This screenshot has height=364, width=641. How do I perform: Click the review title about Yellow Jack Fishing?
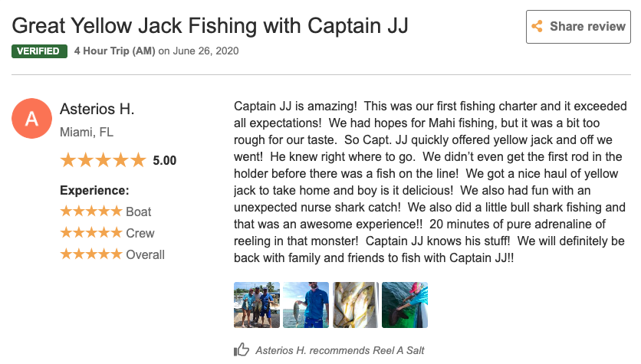210,25
